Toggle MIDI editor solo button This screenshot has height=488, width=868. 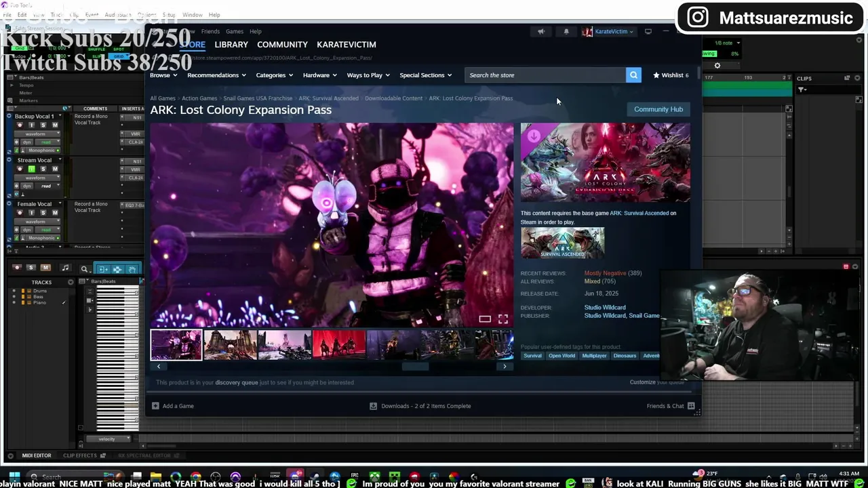pos(31,268)
